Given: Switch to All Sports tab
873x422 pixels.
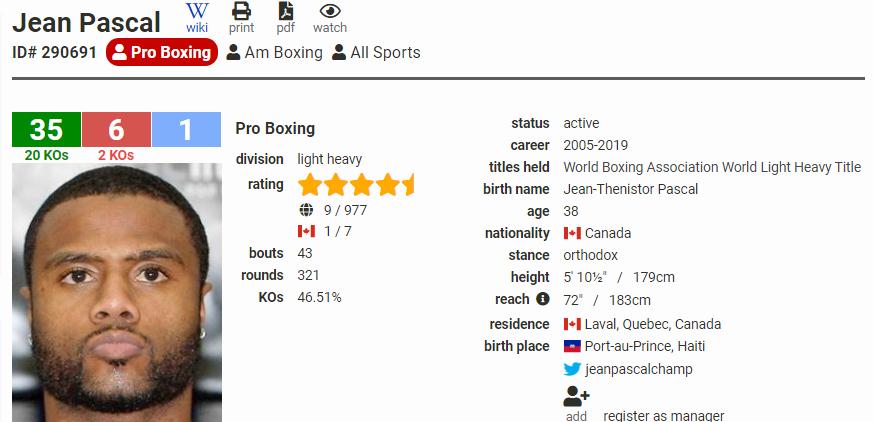Looking at the screenshot, I should tap(376, 52).
